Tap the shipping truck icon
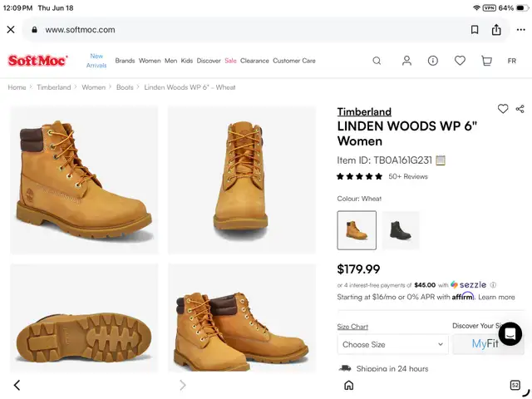This screenshot has width=532, height=399. (x=345, y=368)
